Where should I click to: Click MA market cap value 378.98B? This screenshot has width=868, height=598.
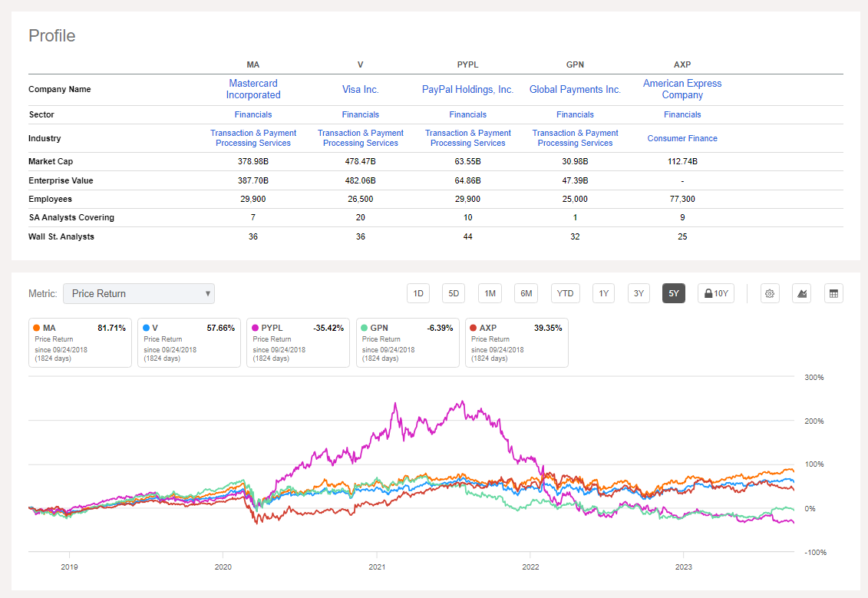[253, 162]
